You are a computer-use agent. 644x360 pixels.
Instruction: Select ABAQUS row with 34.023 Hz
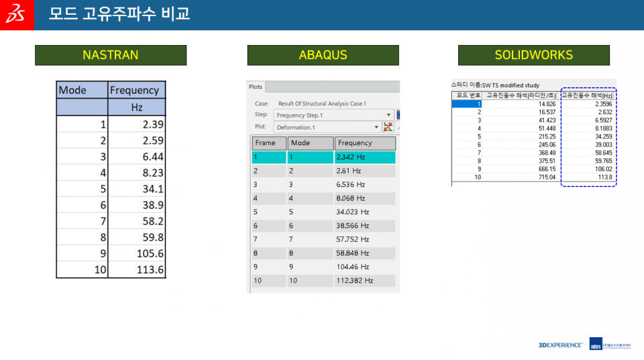pos(323,212)
